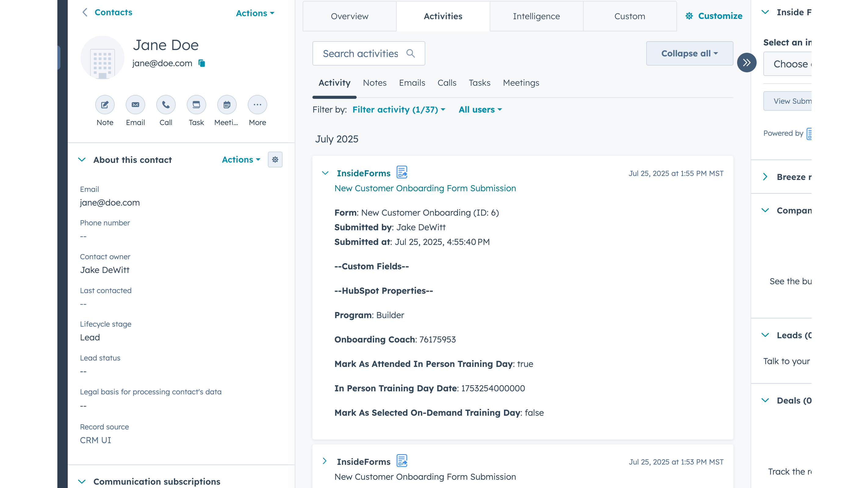Click the Meeting calendar icon
This screenshot has width=868, height=488.
[x=227, y=105]
